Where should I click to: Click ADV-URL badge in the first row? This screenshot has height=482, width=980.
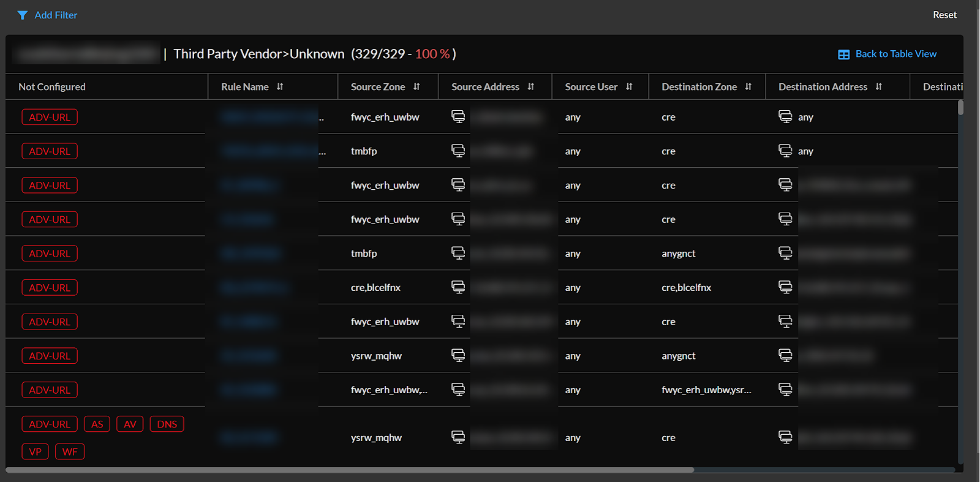point(50,117)
